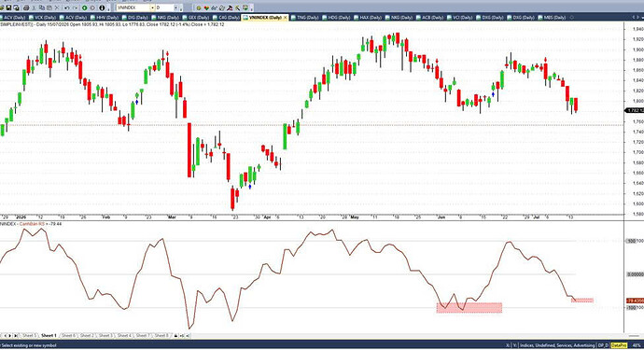Click the highlighted red zone on the RS indicator
The width and height of the screenshot is (644, 350).
pos(469,308)
